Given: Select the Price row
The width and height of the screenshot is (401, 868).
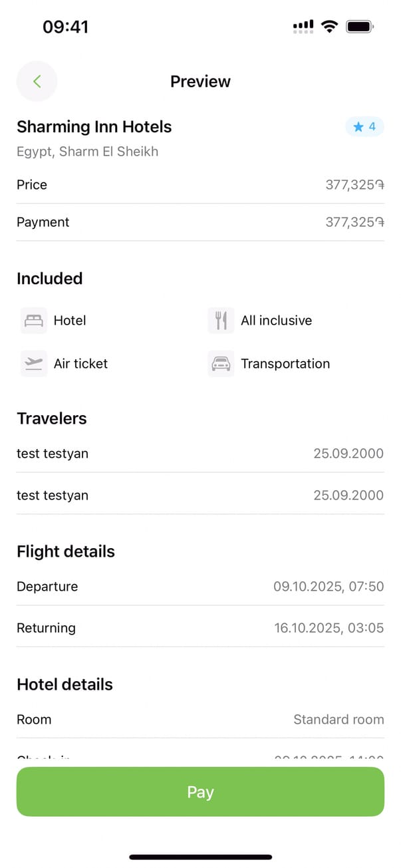Looking at the screenshot, I should click(x=200, y=185).
